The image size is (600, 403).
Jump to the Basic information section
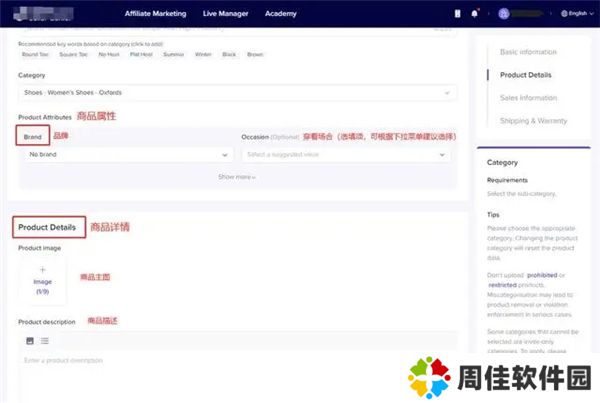(x=530, y=52)
